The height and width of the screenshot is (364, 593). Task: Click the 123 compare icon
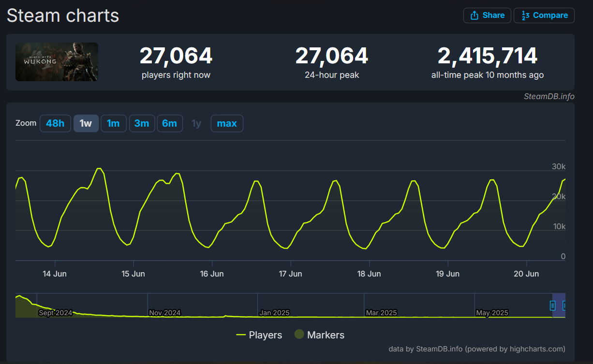525,15
